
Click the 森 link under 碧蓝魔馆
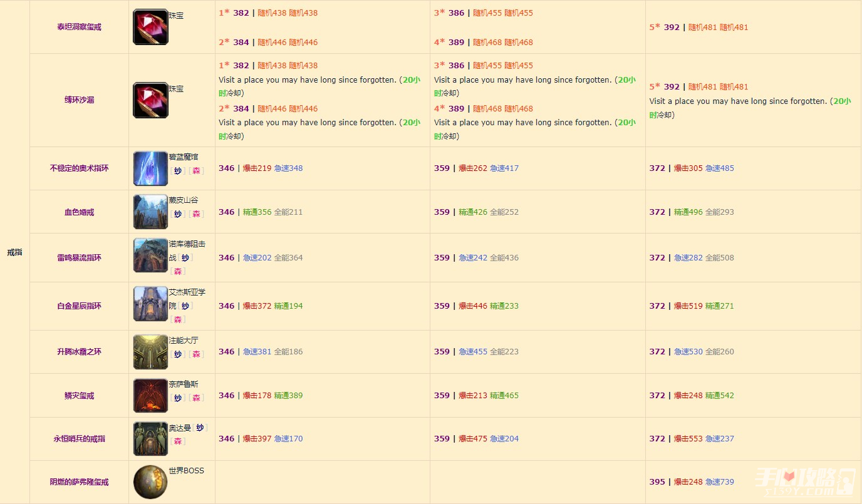point(196,170)
